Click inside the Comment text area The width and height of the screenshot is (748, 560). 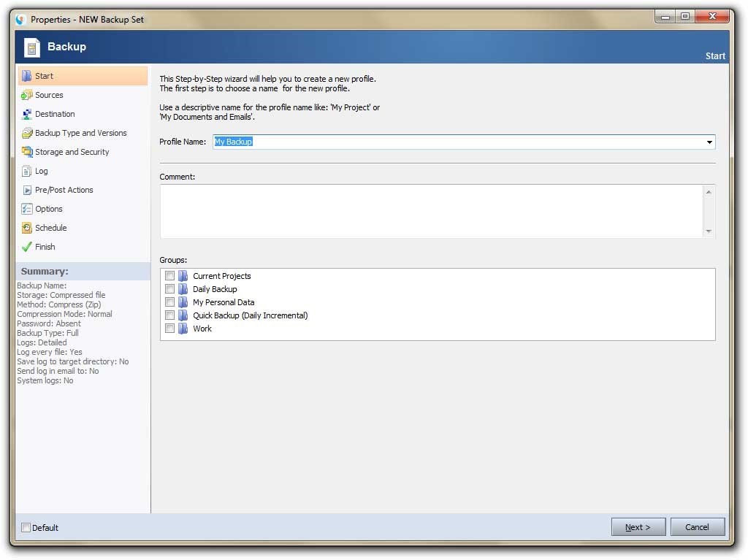click(x=431, y=211)
